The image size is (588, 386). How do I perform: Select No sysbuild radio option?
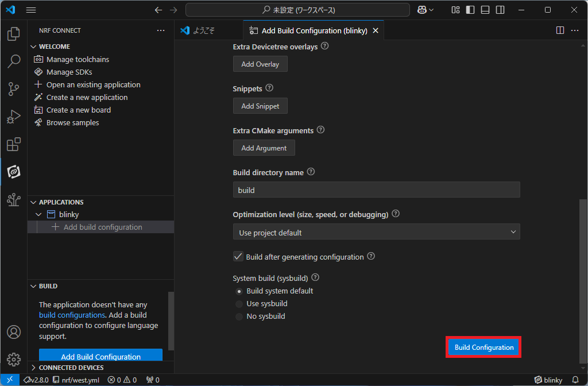(239, 316)
